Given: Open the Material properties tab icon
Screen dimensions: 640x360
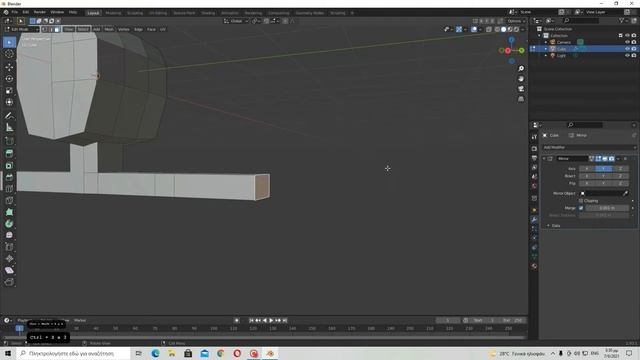Looking at the screenshot, I should coord(534,266).
